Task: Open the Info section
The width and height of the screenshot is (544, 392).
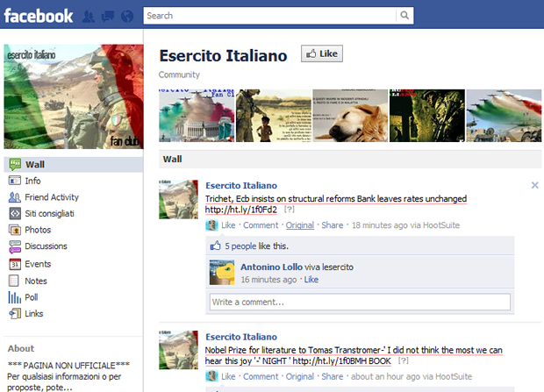Action: (32, 181)
